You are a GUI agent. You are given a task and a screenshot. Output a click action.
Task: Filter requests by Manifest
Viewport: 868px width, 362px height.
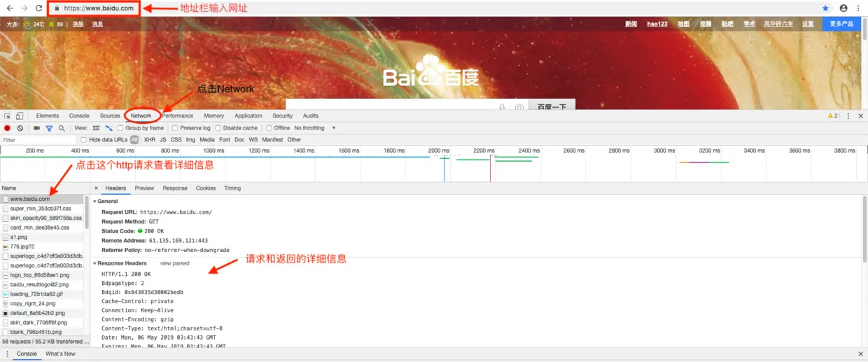pos(272,139)
